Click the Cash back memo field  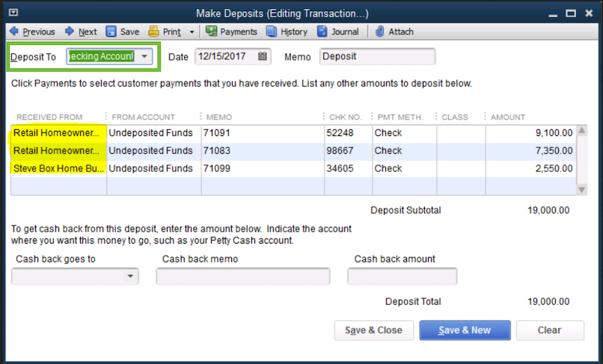(x=243, y=276)
